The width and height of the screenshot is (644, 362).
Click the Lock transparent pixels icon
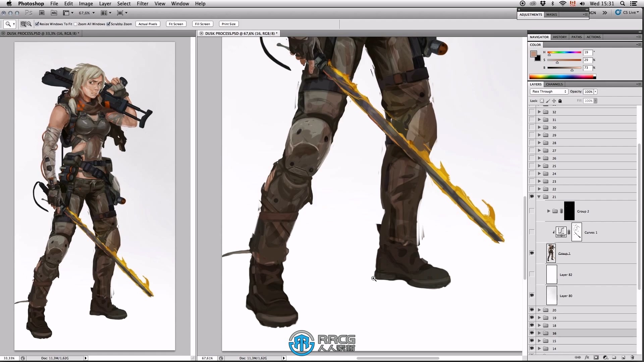click(542, 101)
